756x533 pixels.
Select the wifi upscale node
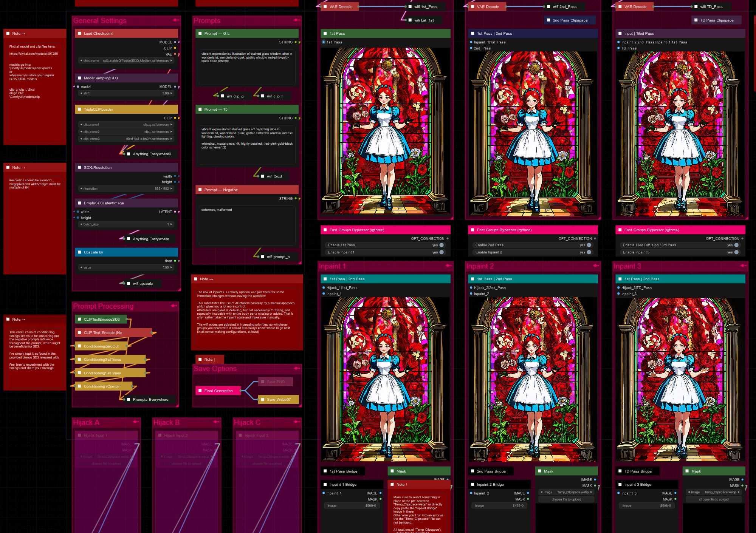143,284
